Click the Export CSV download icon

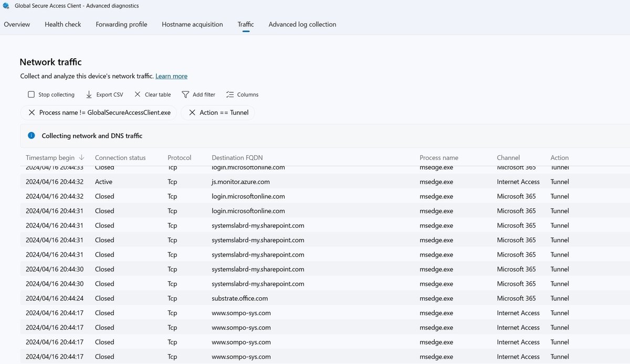click(89, 94)
